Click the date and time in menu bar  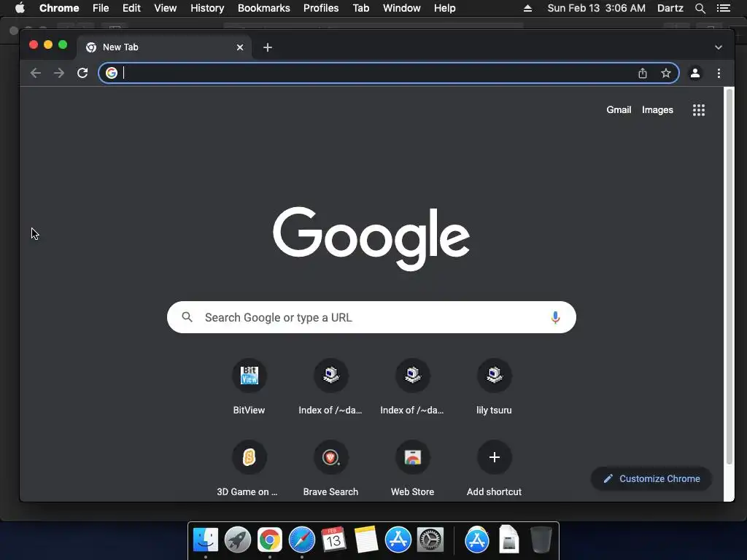click(x=597, y=8)
